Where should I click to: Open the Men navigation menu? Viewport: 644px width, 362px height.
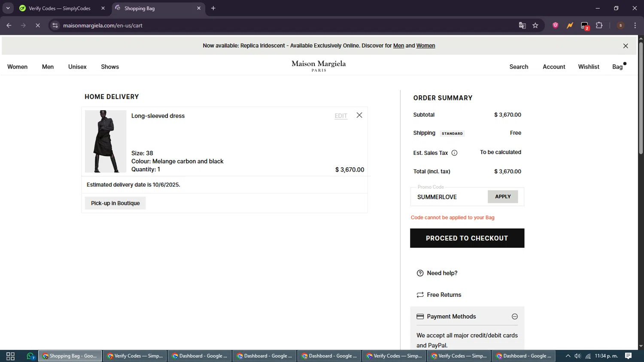coord(48,67)
